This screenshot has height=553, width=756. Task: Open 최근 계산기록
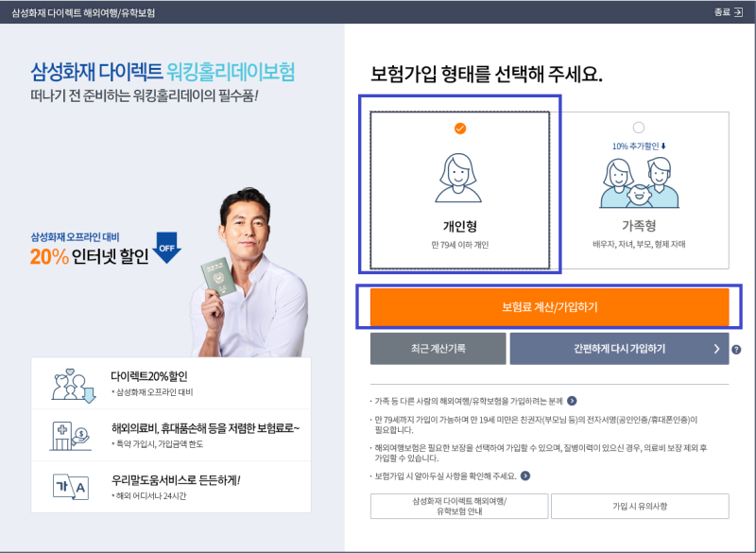tap(438, 349)
